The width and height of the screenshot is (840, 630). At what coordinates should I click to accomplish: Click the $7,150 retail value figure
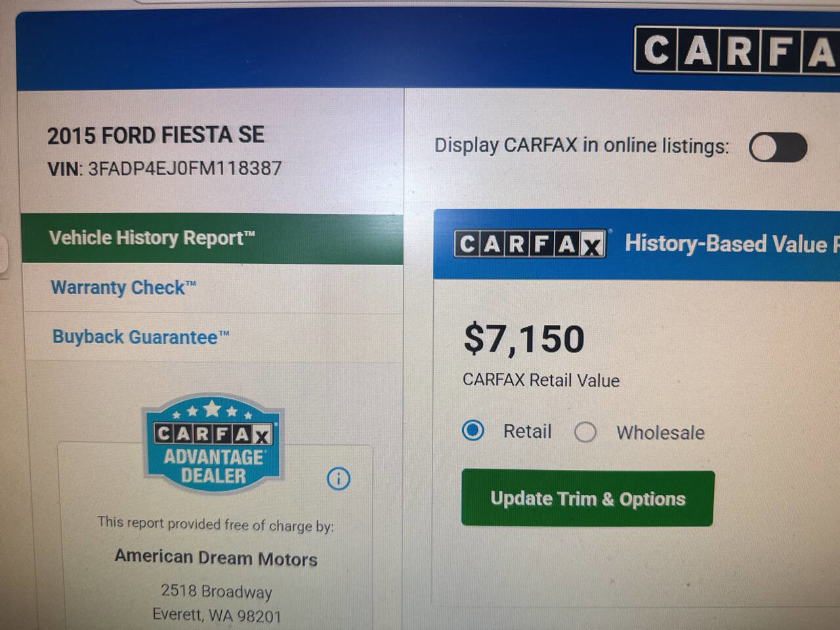[x=524, y=338]
